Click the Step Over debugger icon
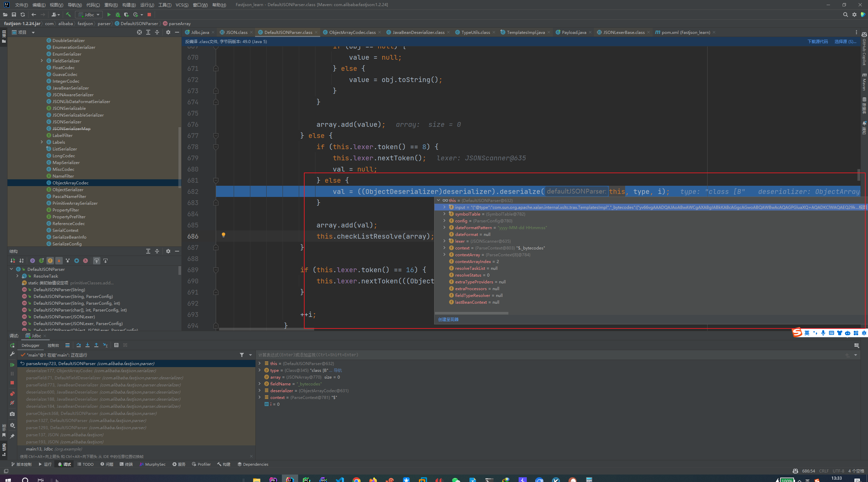Screen dimensions: 868x482 (x=79, y=345)
